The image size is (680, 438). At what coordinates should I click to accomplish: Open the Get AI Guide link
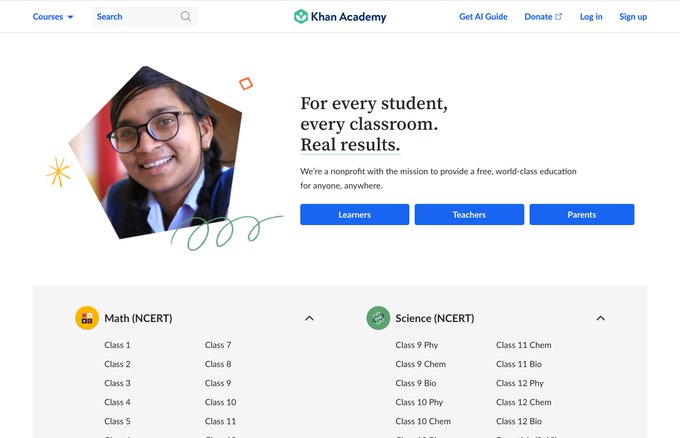[x=483, y=16]
